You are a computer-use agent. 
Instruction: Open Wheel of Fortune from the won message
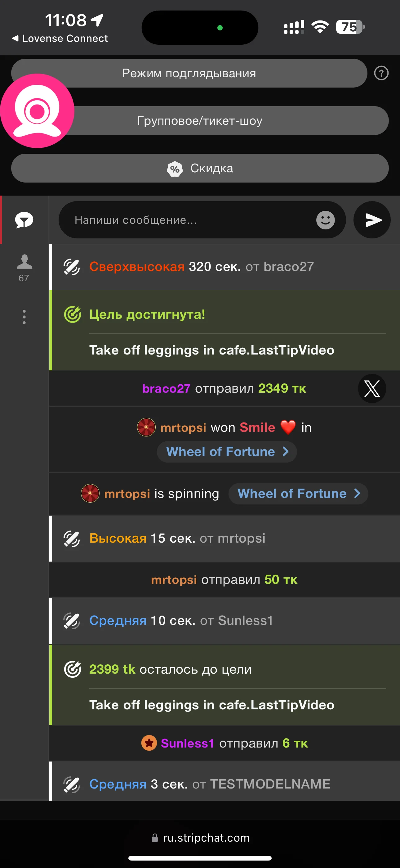[x=227, y=451]
